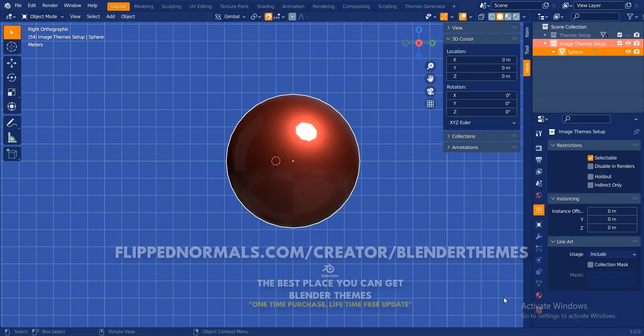Hide the Sphere object in viewport
This screenshot has height=336, width=644.
628,52
